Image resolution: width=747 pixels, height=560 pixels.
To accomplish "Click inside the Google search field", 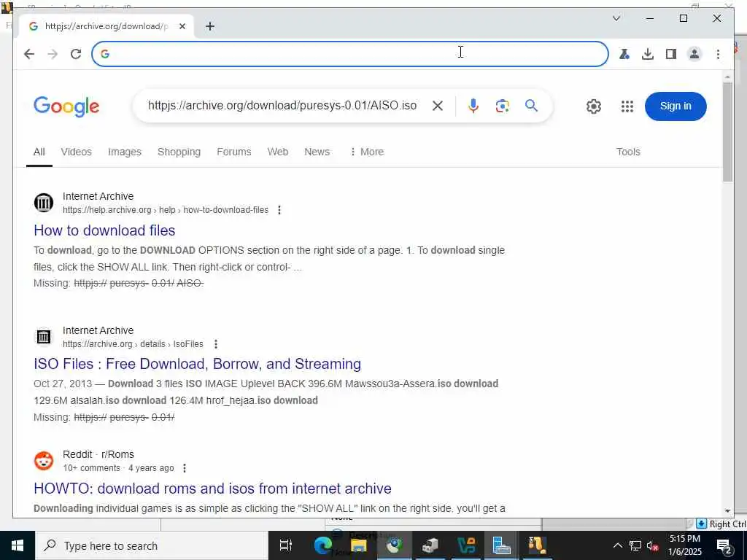I will [x=282, y=106].
